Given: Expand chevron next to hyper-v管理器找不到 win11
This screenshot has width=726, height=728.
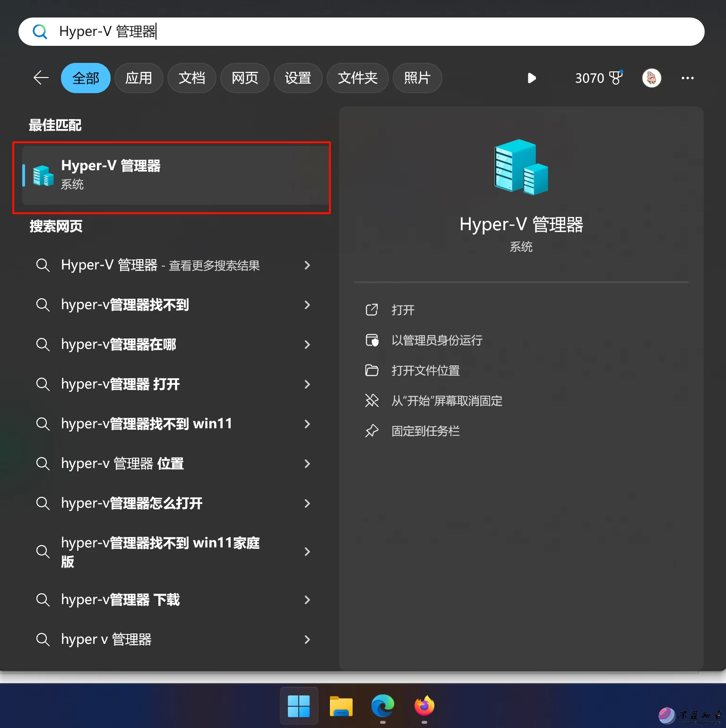Looking at the screenshot, I should (x=307, y=424).
